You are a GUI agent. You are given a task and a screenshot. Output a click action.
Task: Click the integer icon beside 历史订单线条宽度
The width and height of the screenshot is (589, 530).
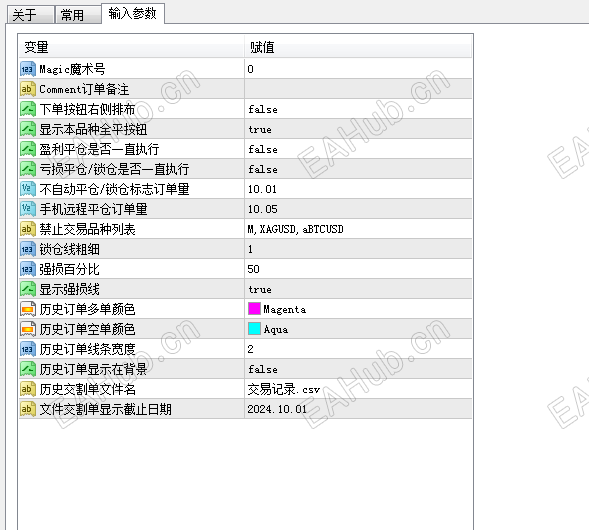click(x=28, y=349)
